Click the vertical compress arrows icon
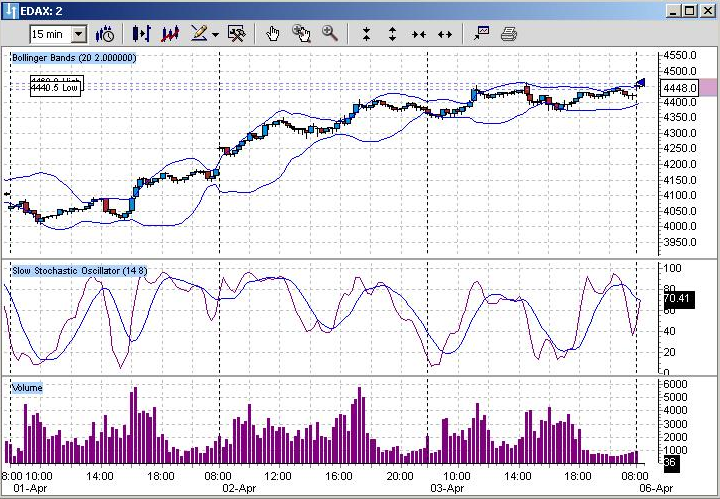This screenshot has width=720, height=499. tap(366, 34)
